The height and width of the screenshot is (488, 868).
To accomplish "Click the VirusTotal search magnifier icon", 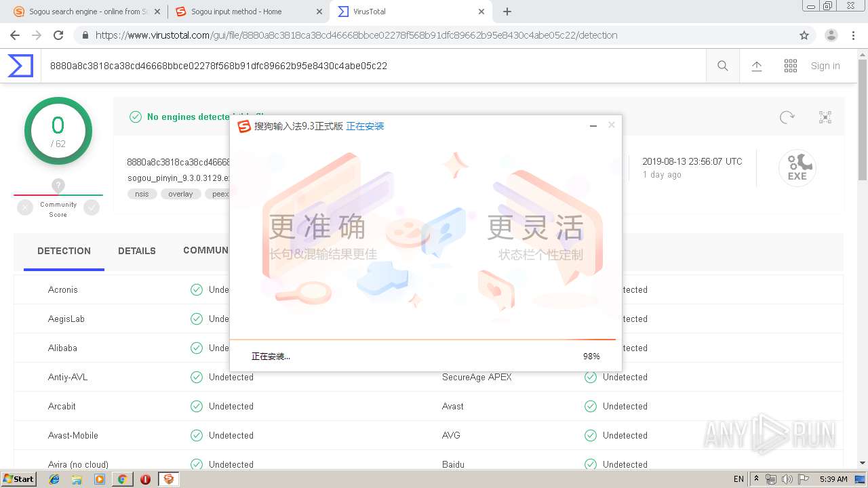I will (x=723, y=66).
